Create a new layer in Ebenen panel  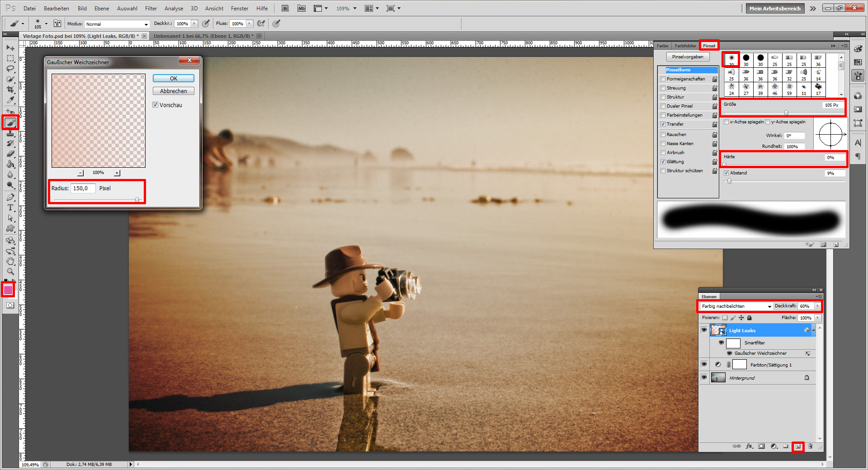(x=798, y=446)
